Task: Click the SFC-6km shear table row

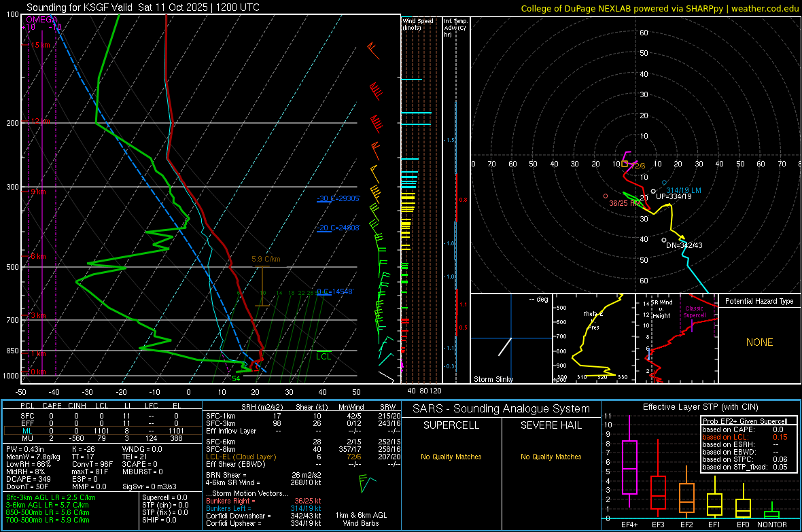Action: click(x=303, y=442)
